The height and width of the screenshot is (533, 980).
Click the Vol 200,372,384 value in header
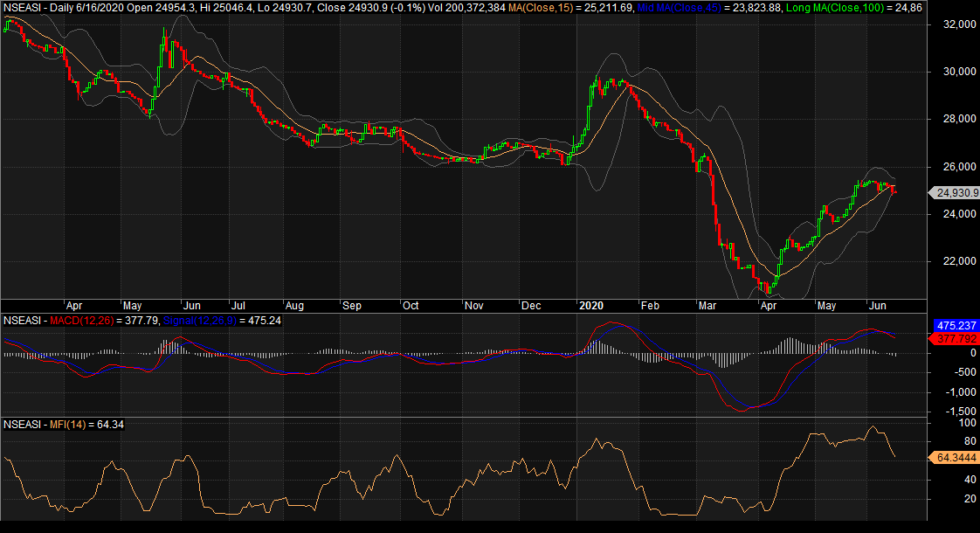pos(466,8)
